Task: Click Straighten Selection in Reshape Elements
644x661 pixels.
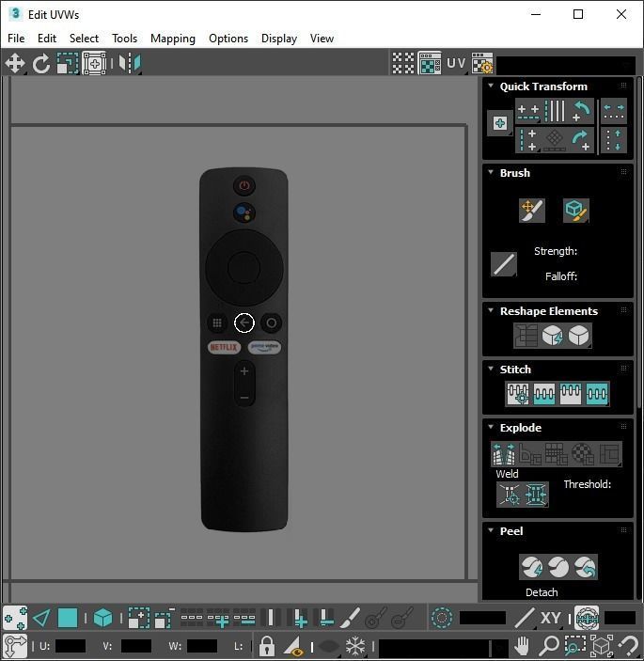Action: point(526,336)
